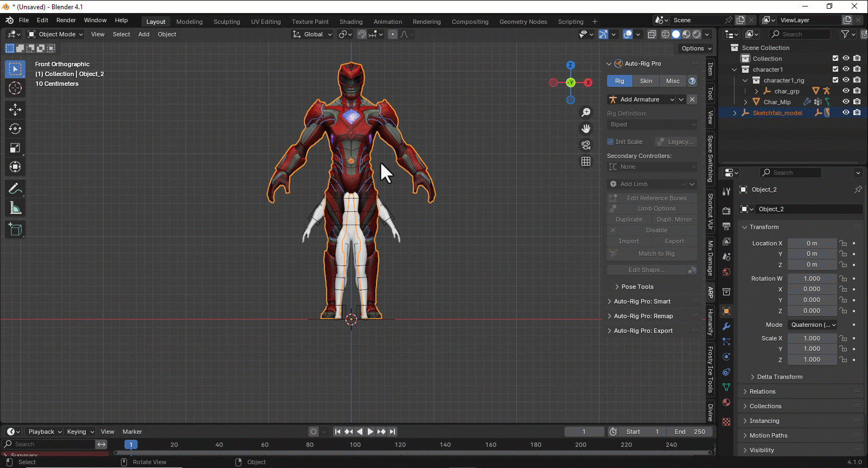
Task: Select the Measure tool
Action: click(x=15, y=208)
